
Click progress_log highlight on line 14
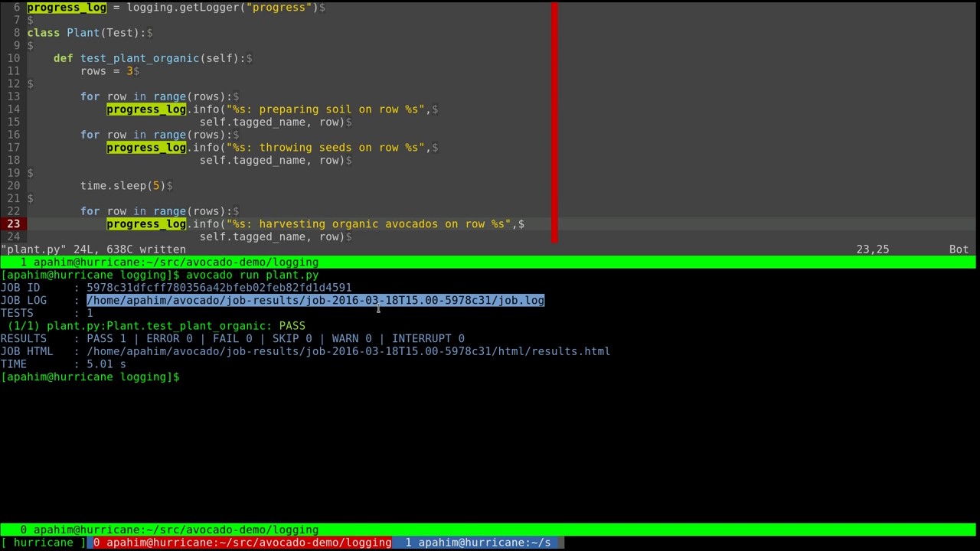146,109
